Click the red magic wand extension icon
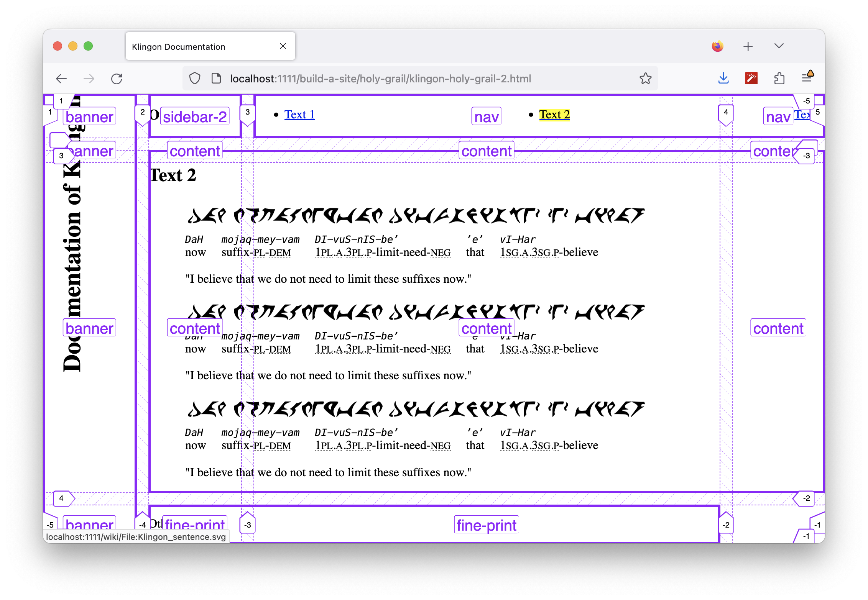This screenshot has height=600, width=868. coord(751,79)
